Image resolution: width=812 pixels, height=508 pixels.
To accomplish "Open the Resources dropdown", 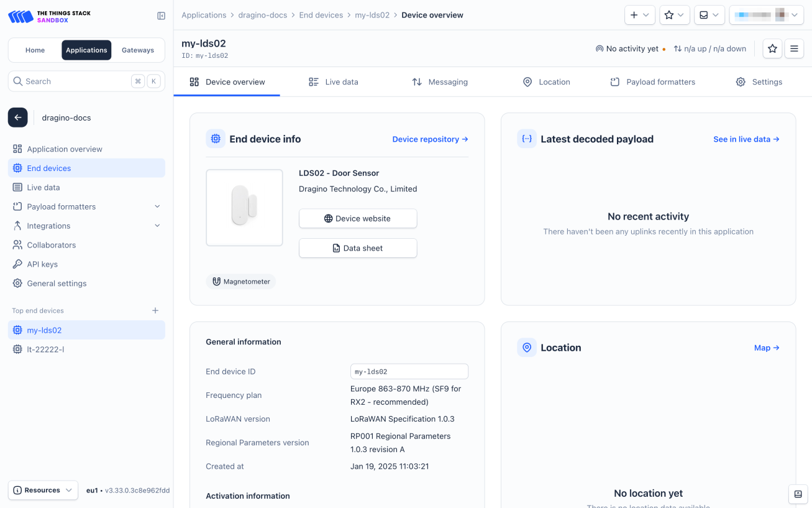I will click(x=43, y=490).
